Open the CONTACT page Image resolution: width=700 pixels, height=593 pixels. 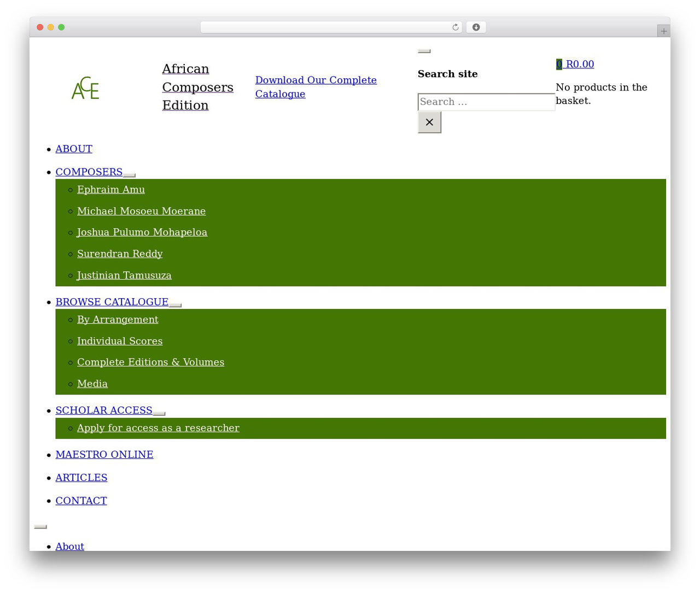[81, 501]
